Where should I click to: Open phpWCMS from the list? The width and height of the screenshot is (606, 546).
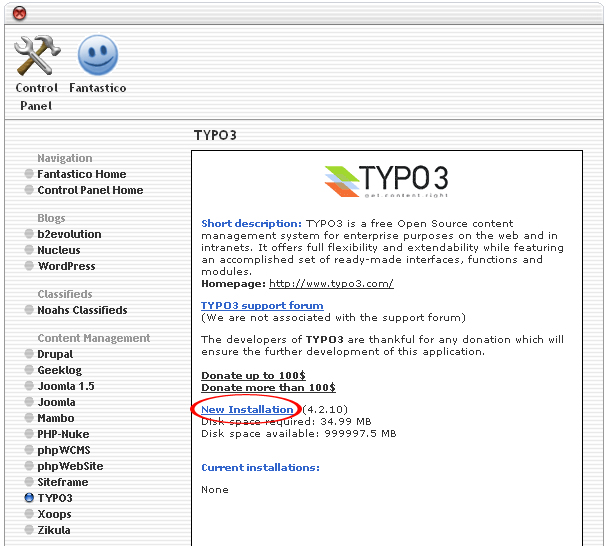coord(64,450)
